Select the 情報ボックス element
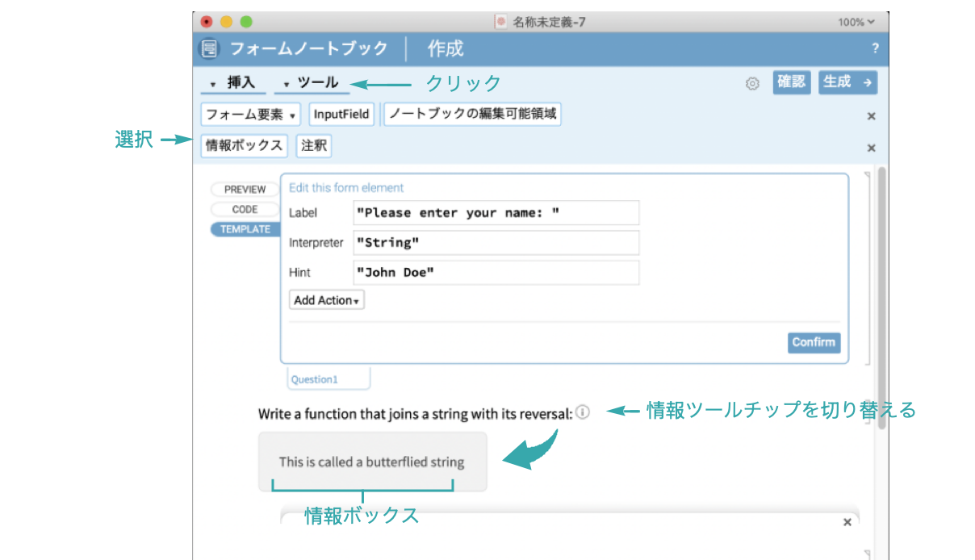975x560 pixels. [244, 145]
